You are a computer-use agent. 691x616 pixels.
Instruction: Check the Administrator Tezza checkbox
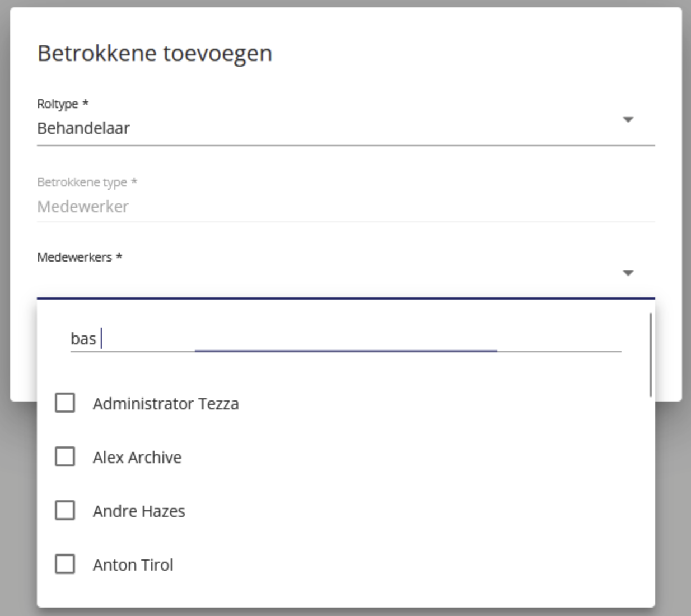pos(65,403)
